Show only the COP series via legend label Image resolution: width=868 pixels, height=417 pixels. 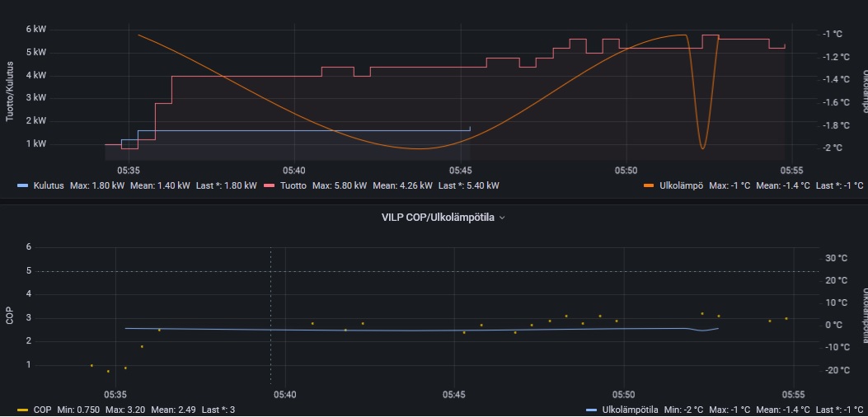[x=42, y=410]
